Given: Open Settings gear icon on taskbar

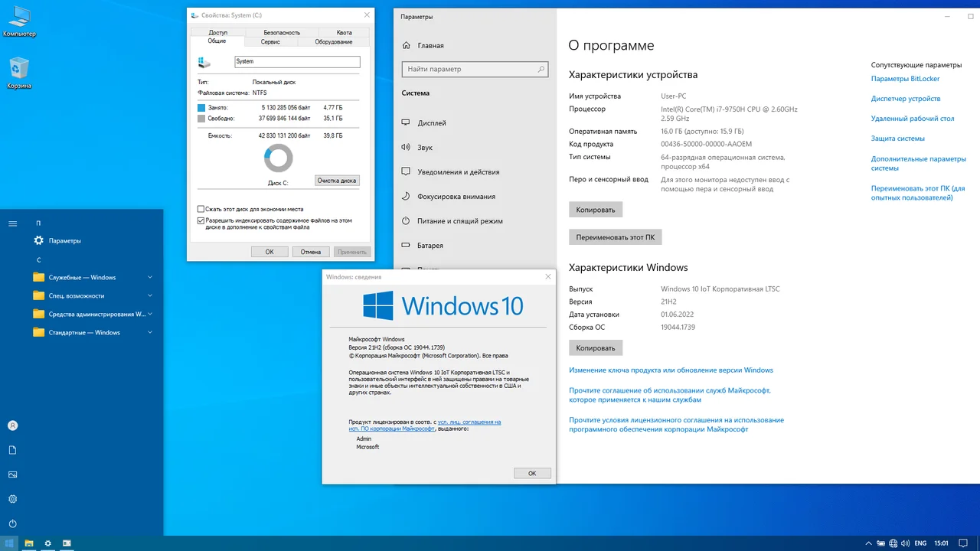Looking at the screenshot, I should [48, 543].
